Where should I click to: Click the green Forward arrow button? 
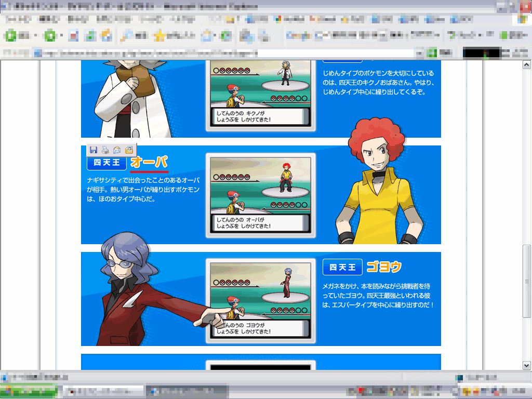coord(50,35)
